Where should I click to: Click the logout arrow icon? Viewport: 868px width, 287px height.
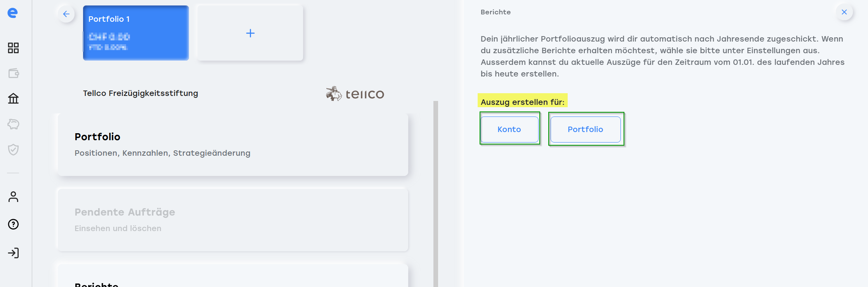[x=13, y=253]
